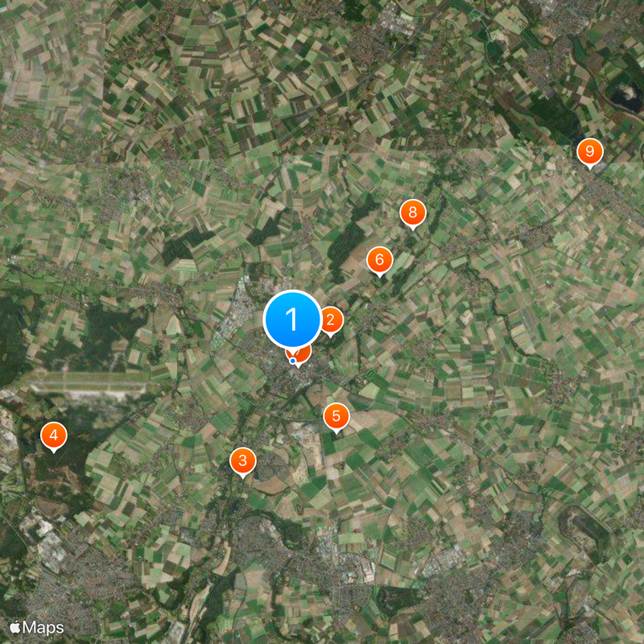This screenshot has width=644, height=644.
Task: Click the dark forest patch north of airport
Action: coord(107,332)
